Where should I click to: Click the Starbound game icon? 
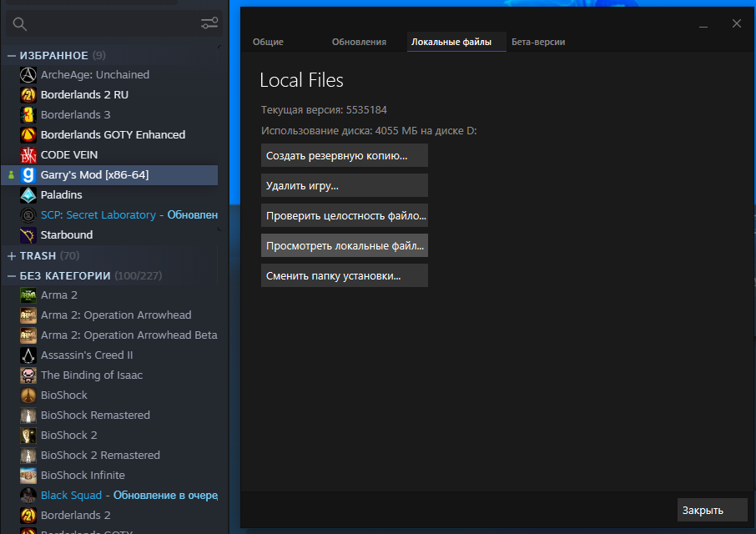click(28, 234)
